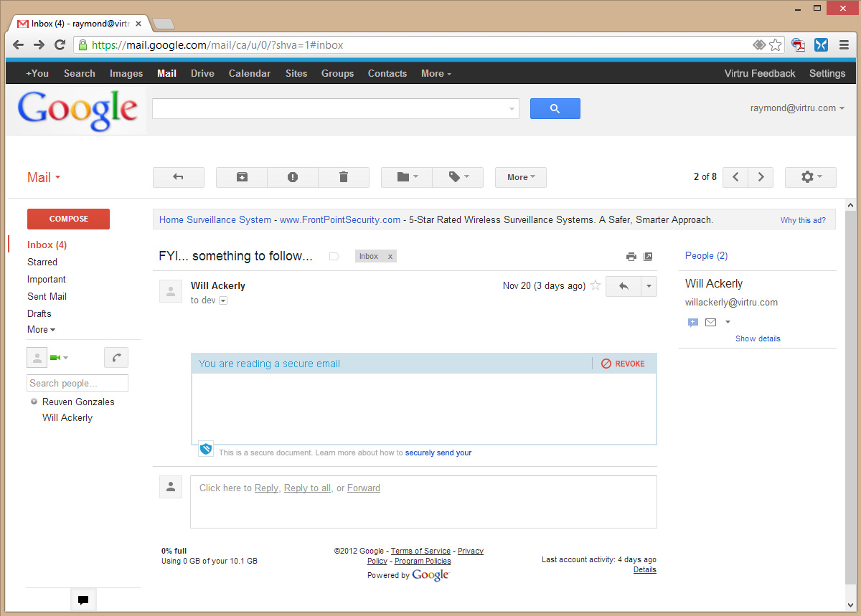Toggle the importance marker beside the subject
861x616 pixels.
(334, 256)
